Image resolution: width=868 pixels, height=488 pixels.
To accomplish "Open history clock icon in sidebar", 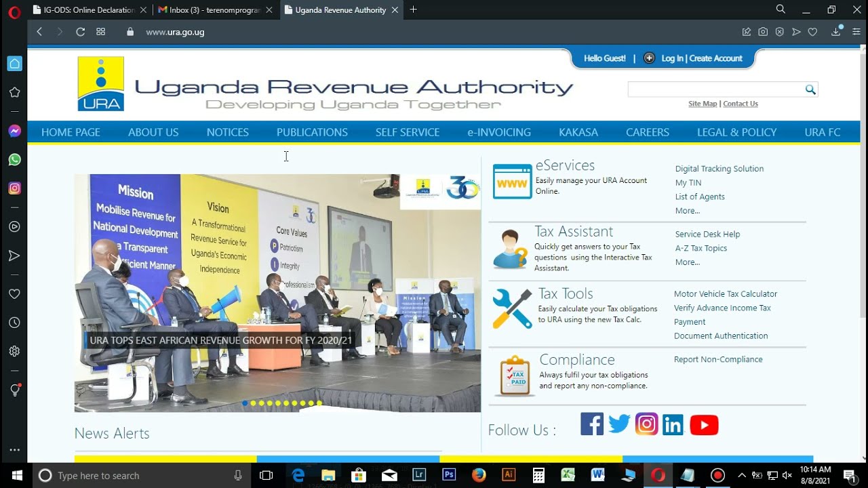I will 14,323.
